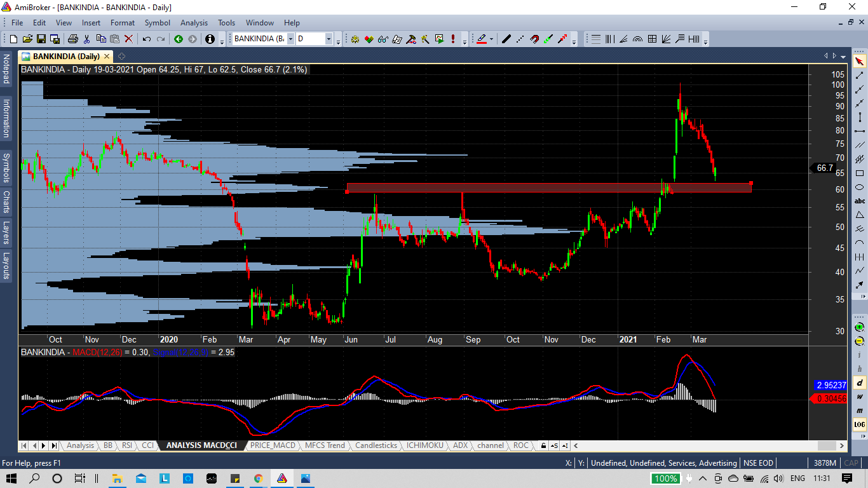Open the D interval dropdown
This screenshot has width=868, height=488.
(329, 39)
